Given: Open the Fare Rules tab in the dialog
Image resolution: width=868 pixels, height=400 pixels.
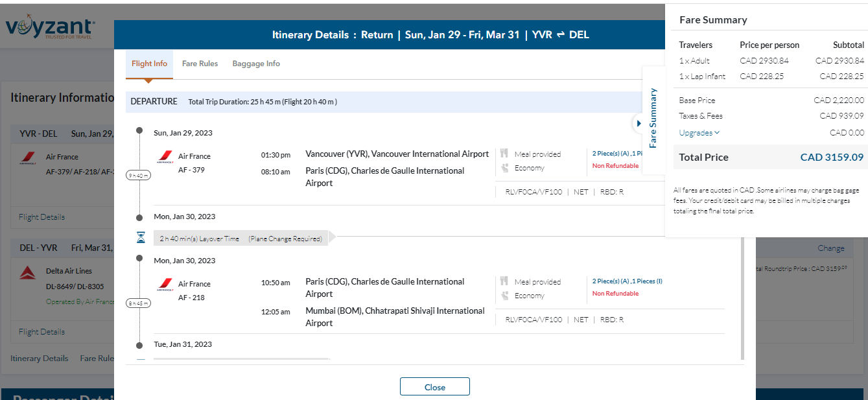Looking at the screenshot, I should [x=200, y=64].
